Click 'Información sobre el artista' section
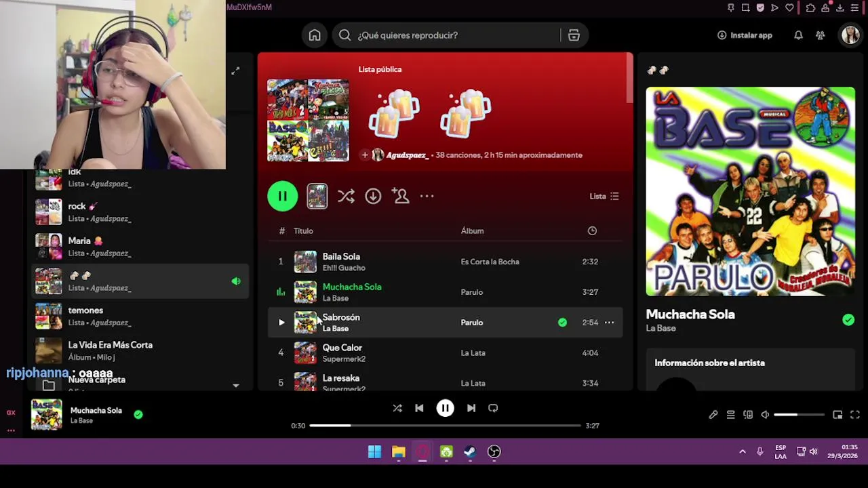 pos(709,363)
